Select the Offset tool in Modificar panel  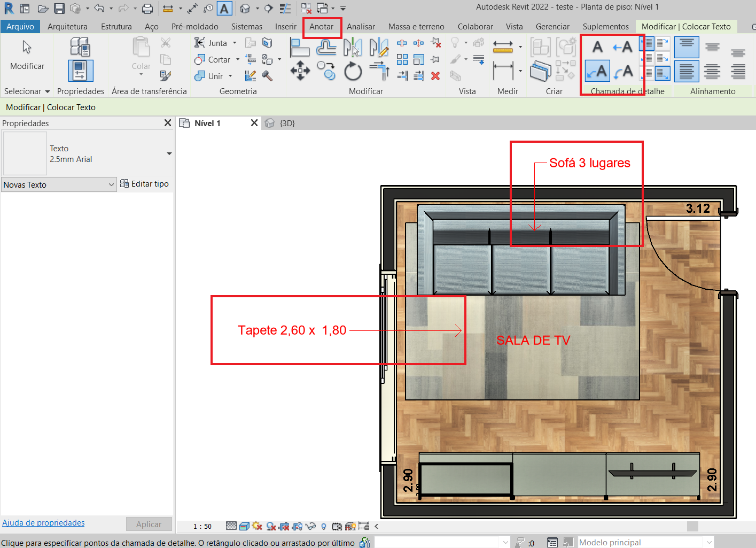[326, 47]
